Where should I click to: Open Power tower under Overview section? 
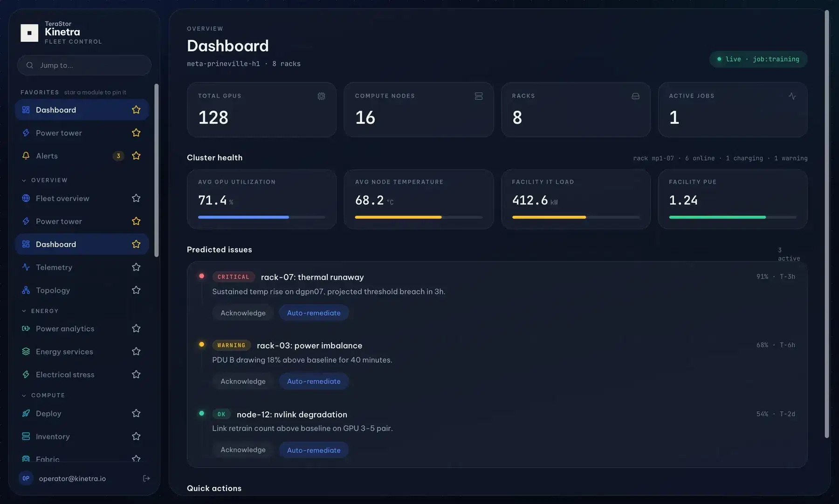[82, 221]
